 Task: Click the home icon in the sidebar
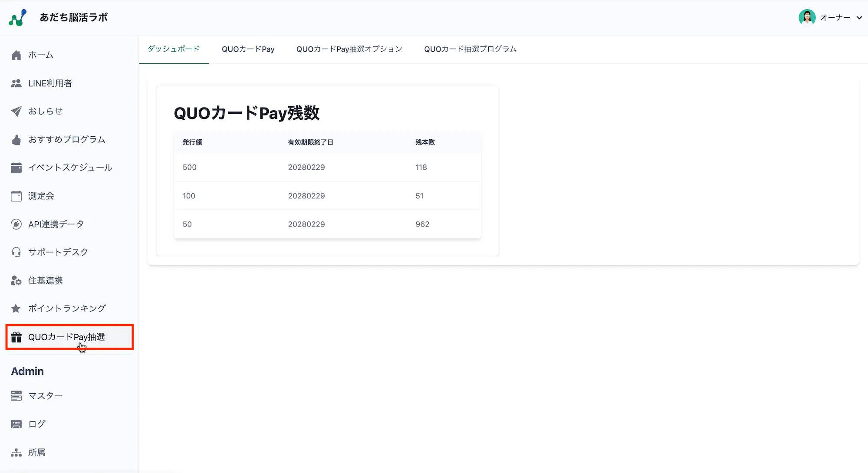coord(16,55)
